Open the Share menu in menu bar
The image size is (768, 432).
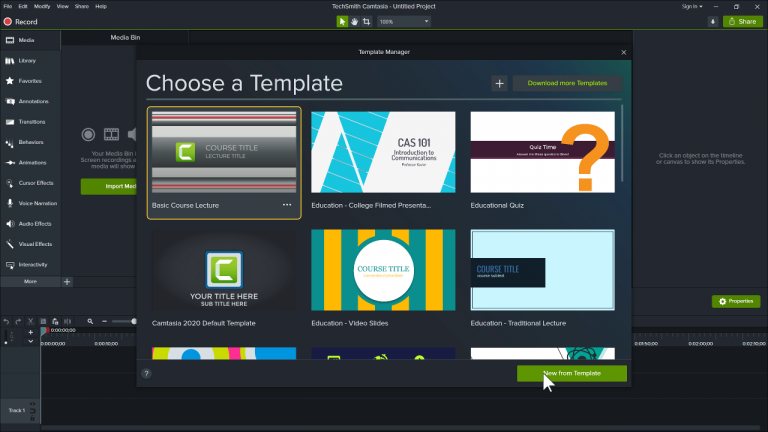click(x=82, y=6)
